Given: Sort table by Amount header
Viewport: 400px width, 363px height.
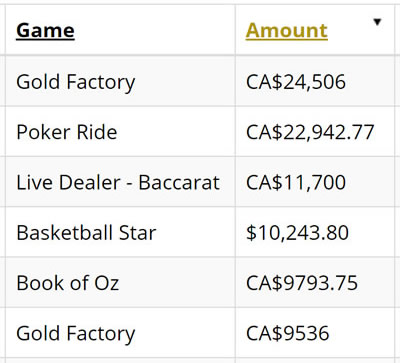Looking at the screenshot, I should pos(287,31).
